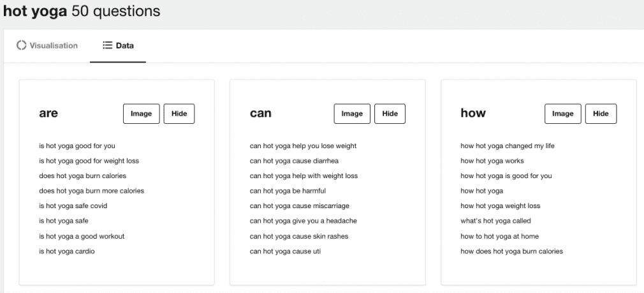
Task: Click the 'can' card heading
Action: coord(261,114)
